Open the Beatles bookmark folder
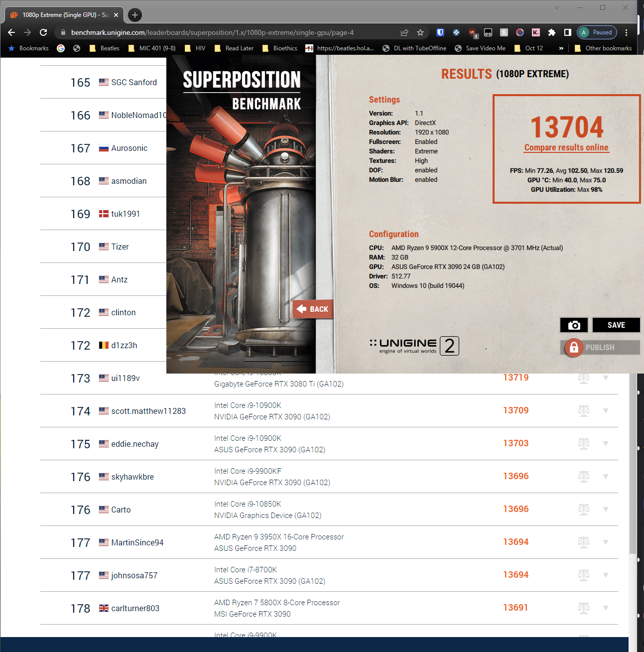 [104, 48]
